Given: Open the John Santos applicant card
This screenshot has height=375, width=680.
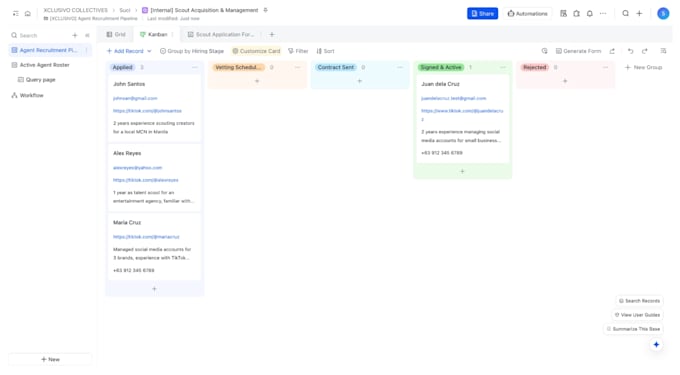Looking at the screenshot, I should pyautogui.click(x=154, y=108).
